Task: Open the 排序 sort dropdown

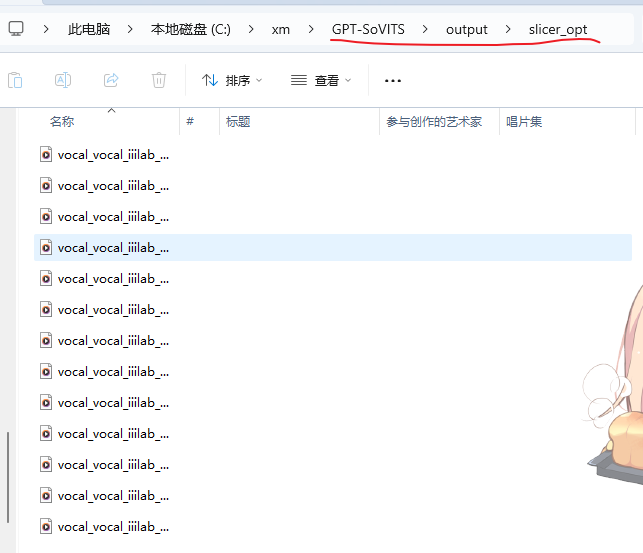Action: pos(232,80)
